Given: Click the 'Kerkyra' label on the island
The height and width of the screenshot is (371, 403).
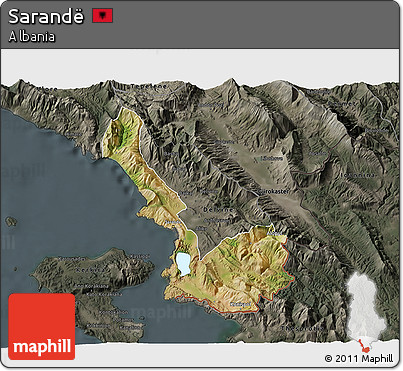Looking at the screenshot, I should [x=89, y=270].
